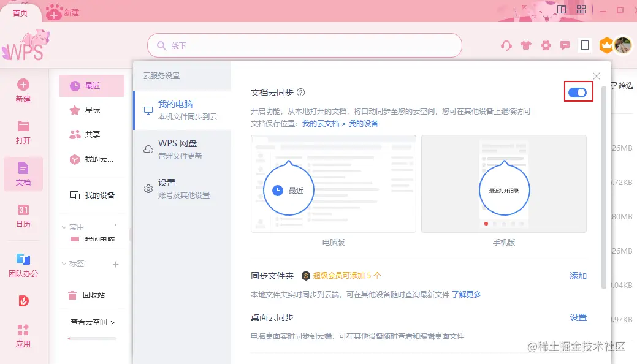637x364 pixels.
Task: Open 设置 账号及其他设置 section
Action: coord(183,189)
